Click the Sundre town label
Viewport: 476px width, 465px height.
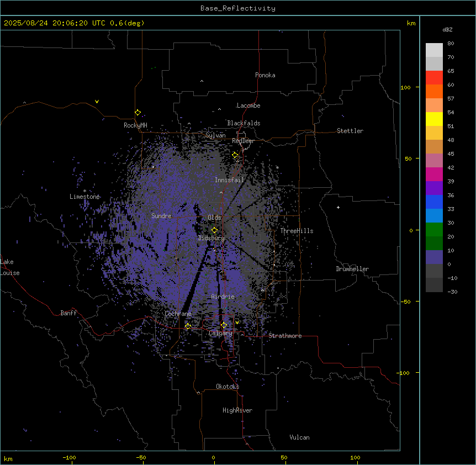161,216
